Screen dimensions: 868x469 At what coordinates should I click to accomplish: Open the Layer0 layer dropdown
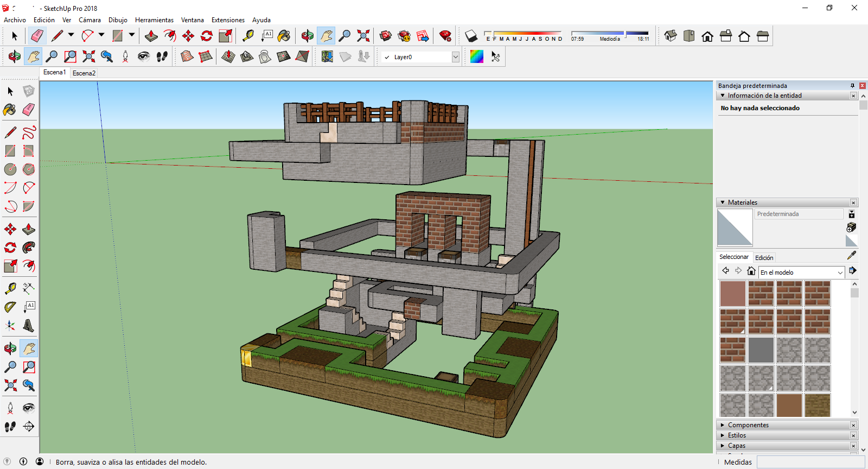click(456, 57)
